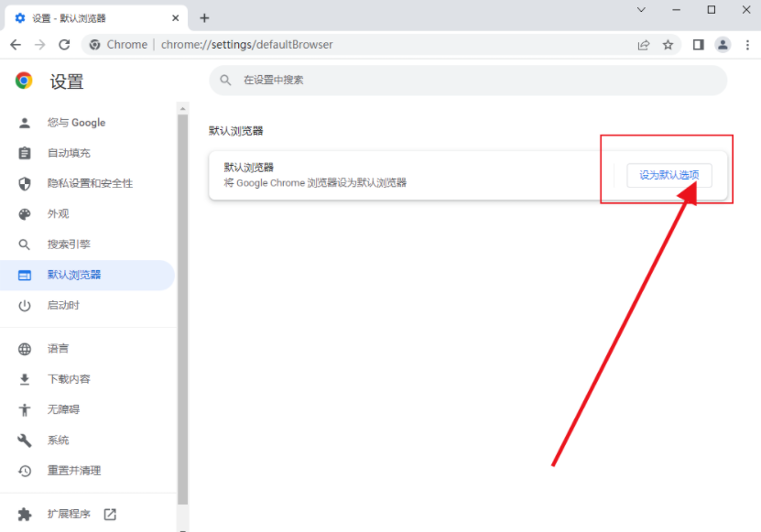Open 语言 settings

point(87,349)
